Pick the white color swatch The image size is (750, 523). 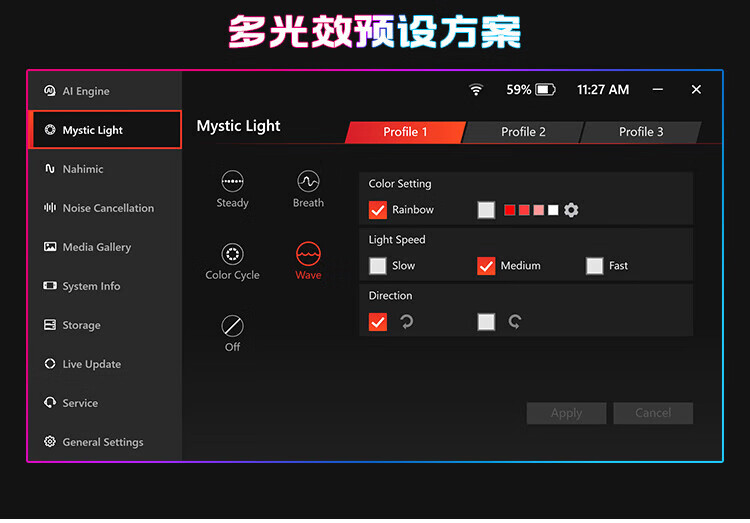(x=553, y=210)
